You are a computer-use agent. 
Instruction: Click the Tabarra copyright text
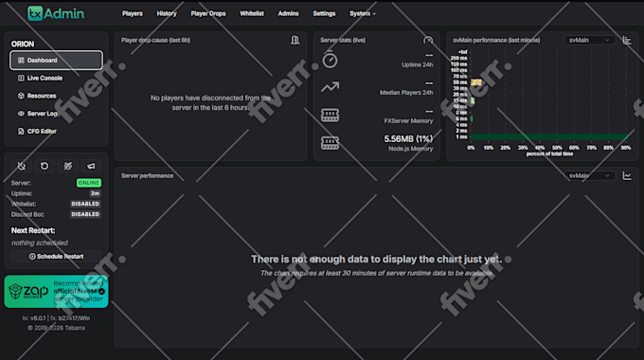click(56, 328)
